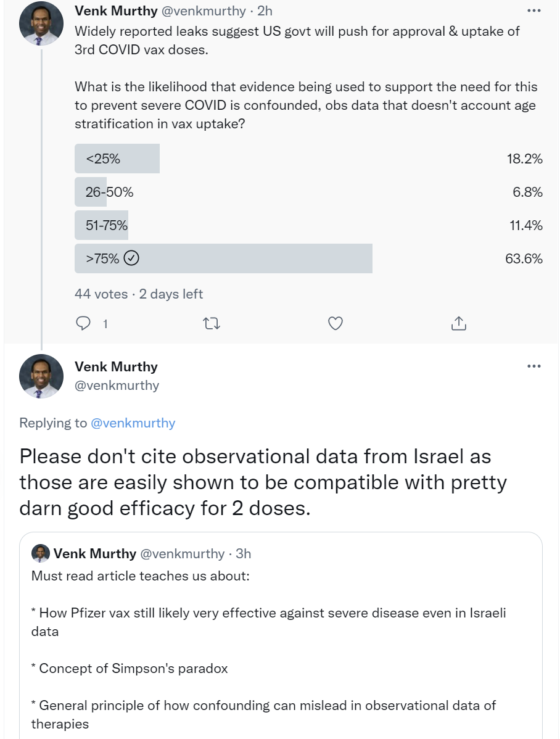
Task: Like the poll tweet with heart icon
Action: (335, 323)
